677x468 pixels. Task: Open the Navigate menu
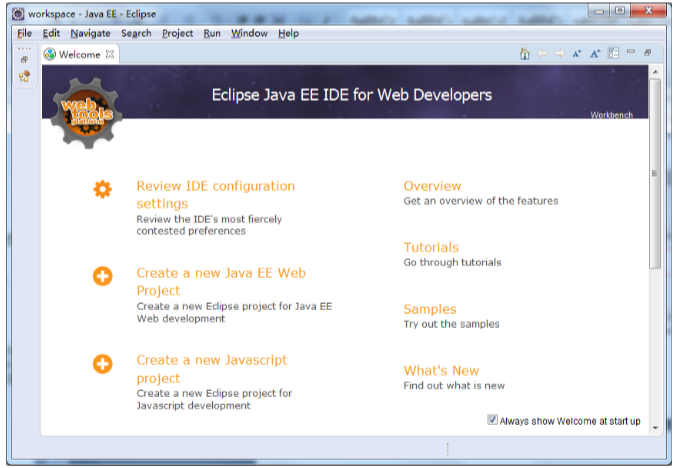click(90, 33)
